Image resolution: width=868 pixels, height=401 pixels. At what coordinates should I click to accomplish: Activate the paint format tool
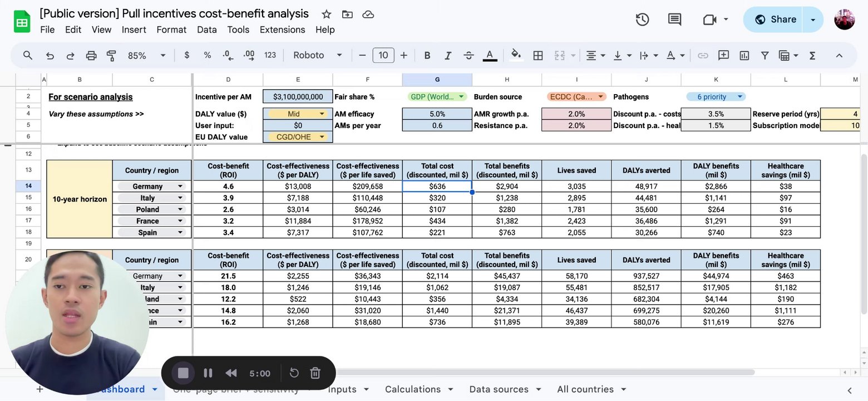click(111, 55)
